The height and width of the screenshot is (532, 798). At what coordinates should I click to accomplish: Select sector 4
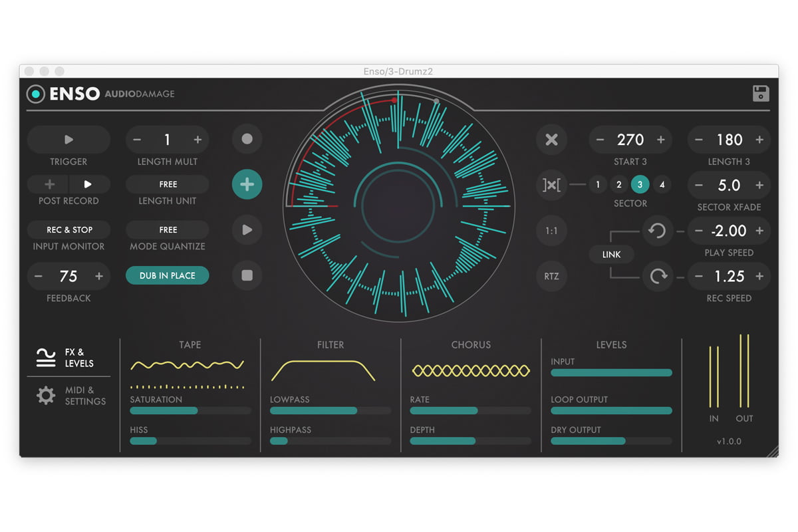click(662, 185)
